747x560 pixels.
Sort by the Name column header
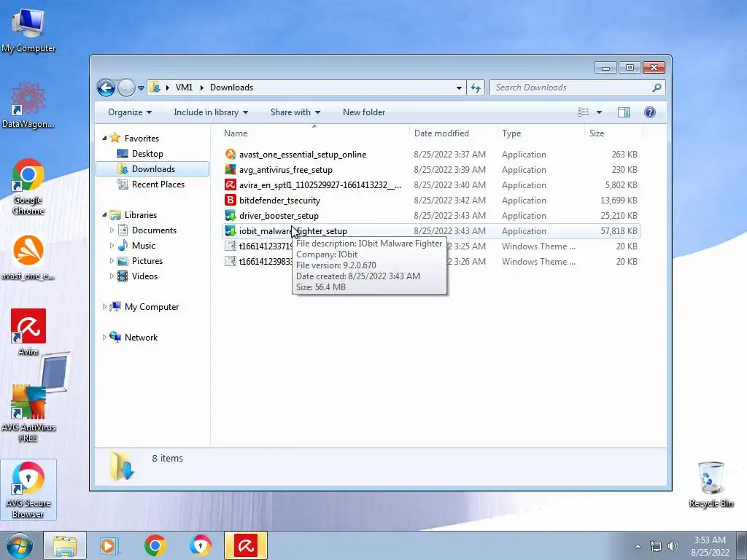(x=314, y=133)
